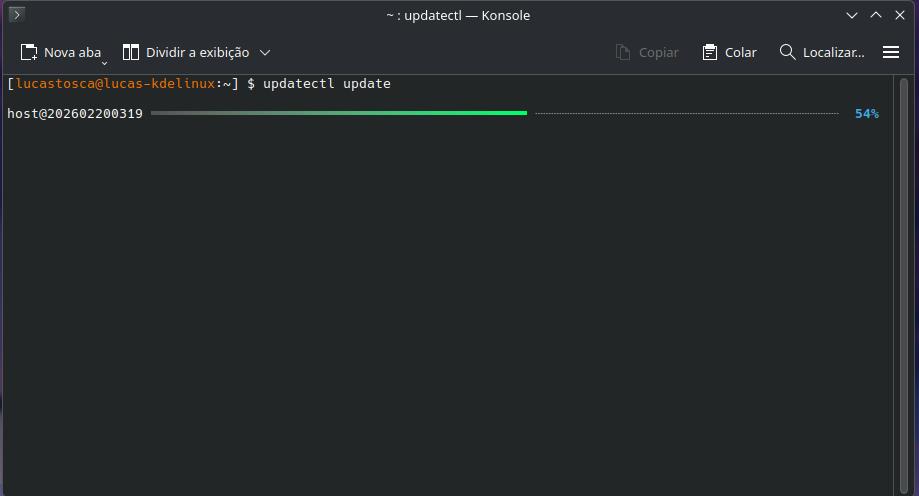Click the window title text
Image resolution: width=919 pixels, height=496 pixels.
(x=458, y=15)
